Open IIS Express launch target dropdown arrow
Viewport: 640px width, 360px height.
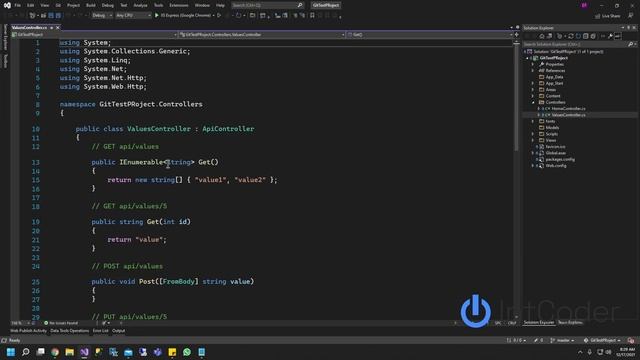(x=213, y=16)
